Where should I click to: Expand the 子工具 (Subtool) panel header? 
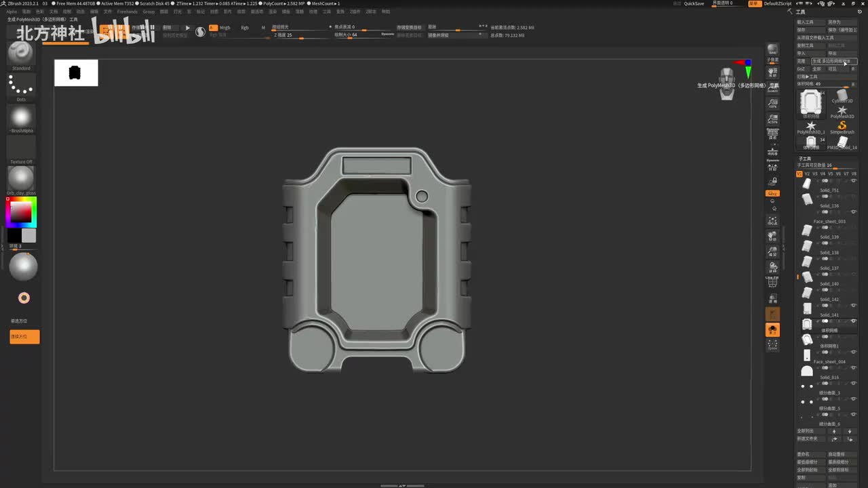point(805,159)
